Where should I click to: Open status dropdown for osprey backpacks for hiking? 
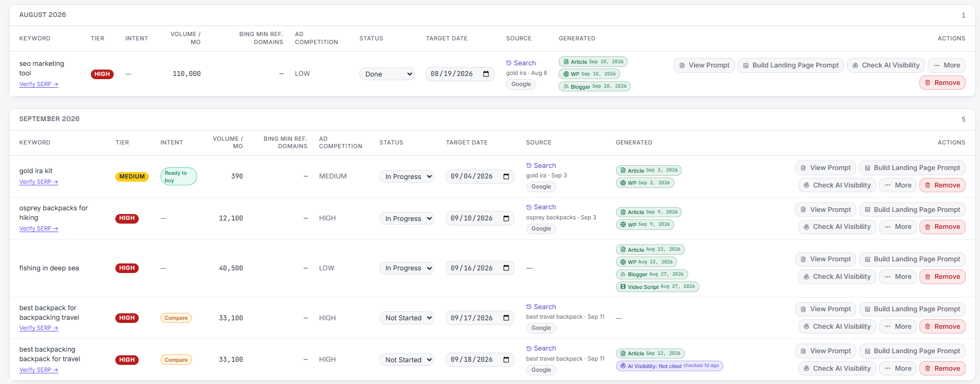tap(407, 218)
